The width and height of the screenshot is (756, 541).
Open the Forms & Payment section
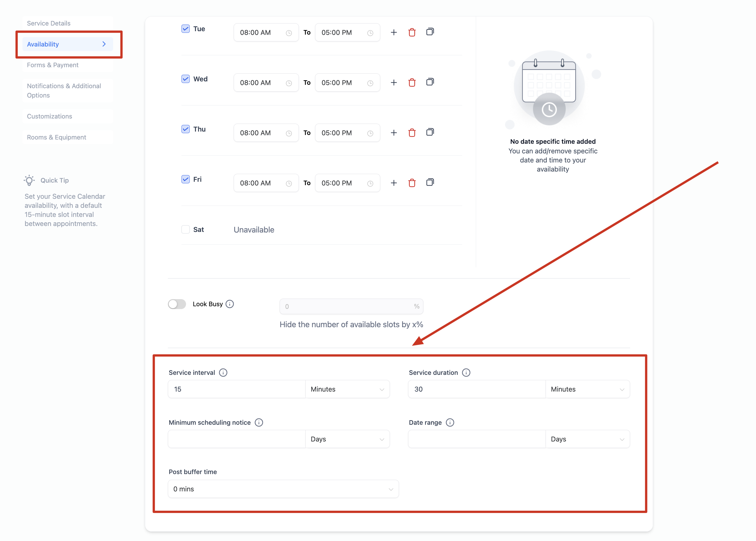pos(53,65)
